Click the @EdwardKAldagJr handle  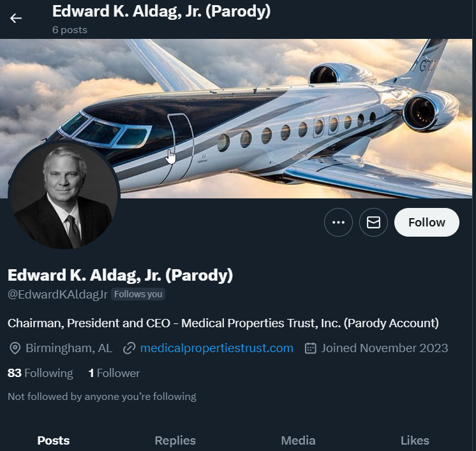[x=57, y=295]
